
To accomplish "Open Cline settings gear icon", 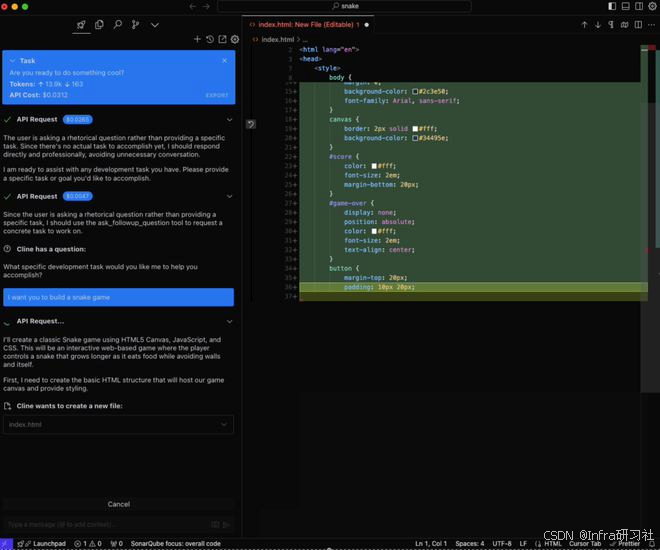I will pyautogui.click(x=235, y=39).
